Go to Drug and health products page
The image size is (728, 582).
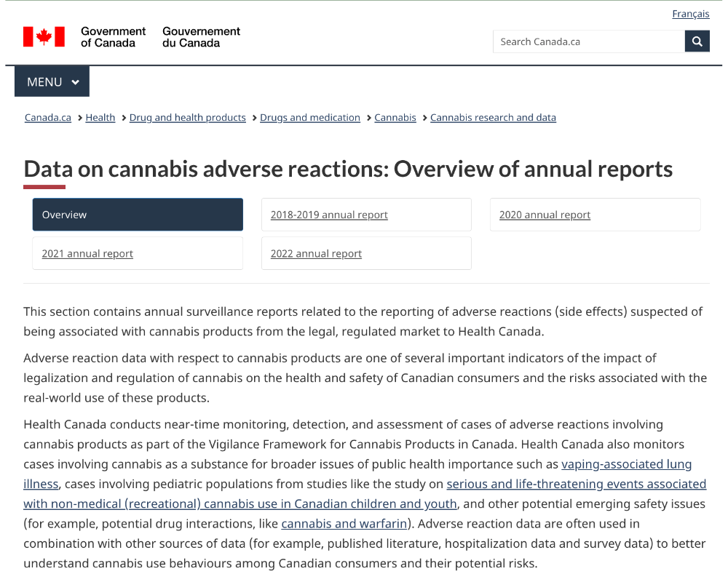tap(187, 117)
